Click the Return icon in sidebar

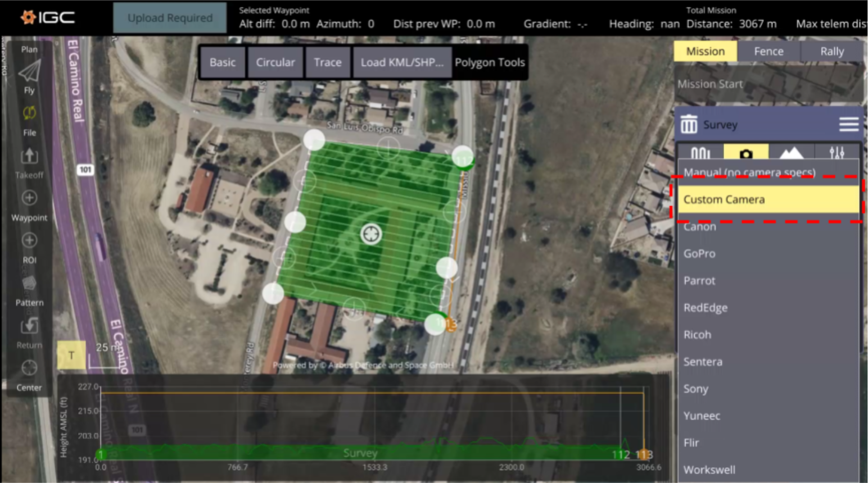(x=29, y=326)
